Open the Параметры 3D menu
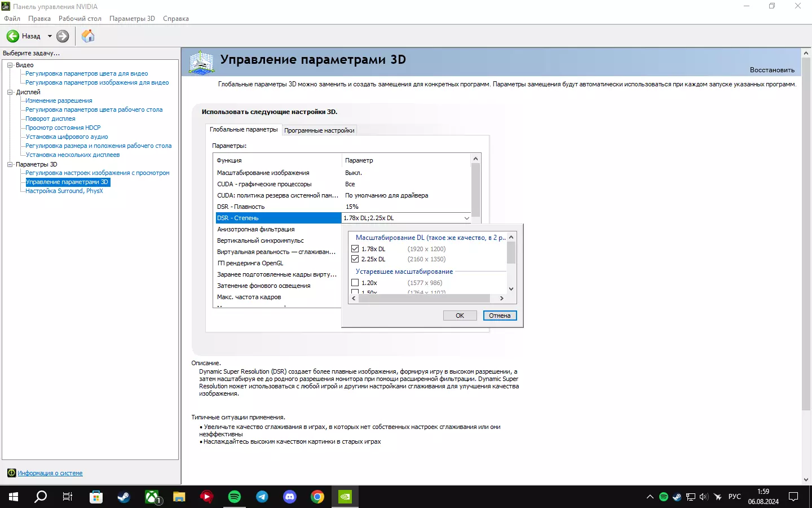 pyautogui.click(x=132, y=19)
